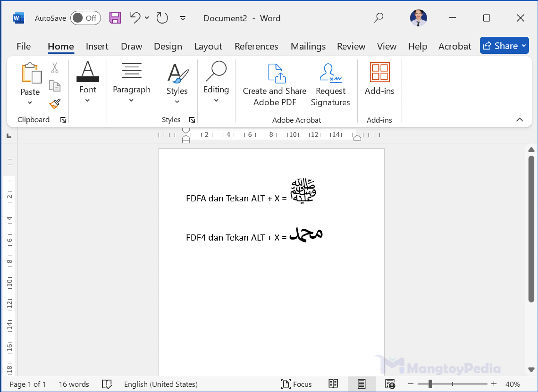Toggle the AutoSave switch
This screenshot has width=538, height=392.
click(85, 18)
